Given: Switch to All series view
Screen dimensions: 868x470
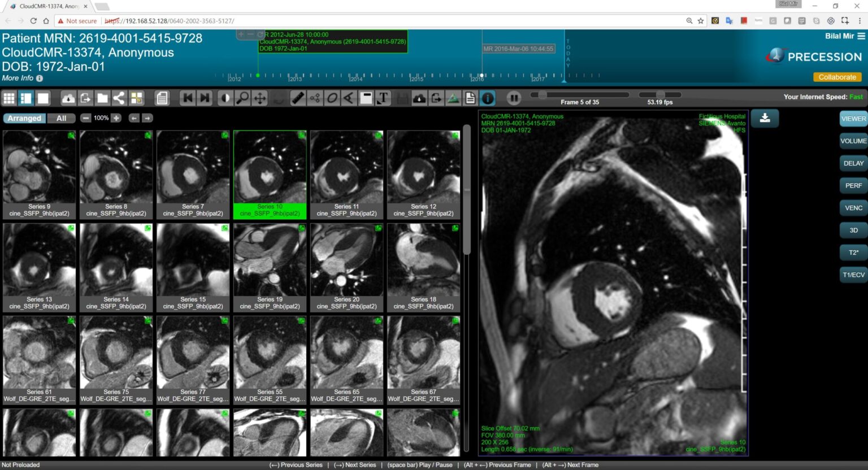Looking at the screenshot, I should (x=61, y=118).
